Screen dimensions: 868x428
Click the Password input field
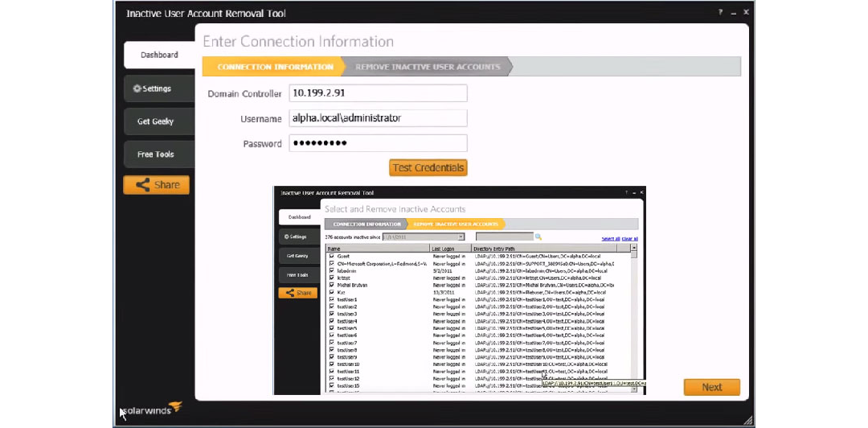tap(378, 143)
